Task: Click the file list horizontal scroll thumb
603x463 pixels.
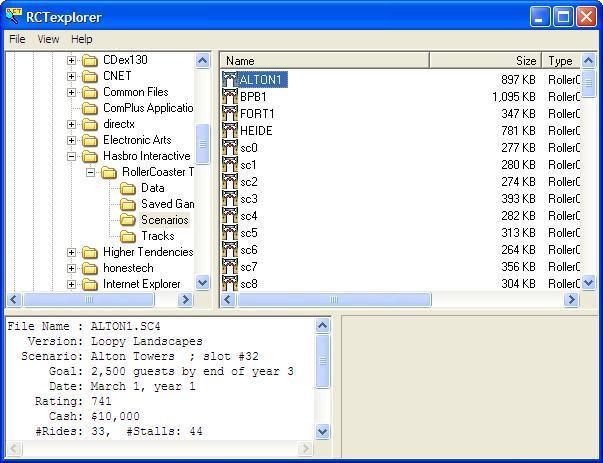Action: [334, 300]
